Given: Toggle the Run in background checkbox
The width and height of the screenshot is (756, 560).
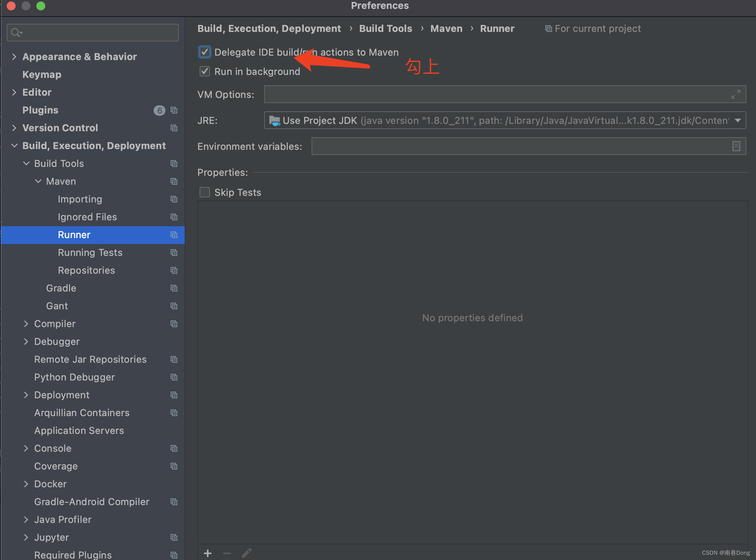Looking at the screenshot, I should click(205, 72).
